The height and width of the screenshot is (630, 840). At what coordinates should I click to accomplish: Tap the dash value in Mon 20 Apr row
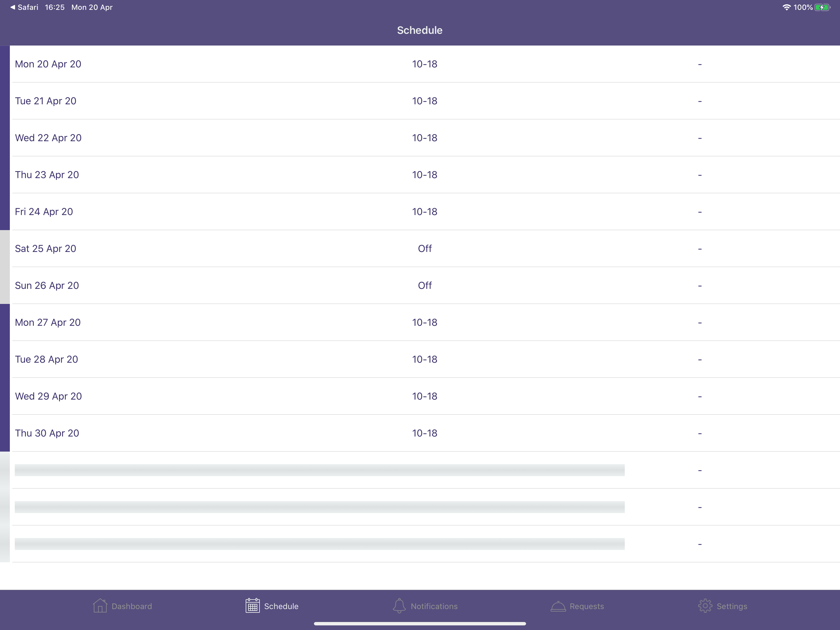[x=699, y=64]
